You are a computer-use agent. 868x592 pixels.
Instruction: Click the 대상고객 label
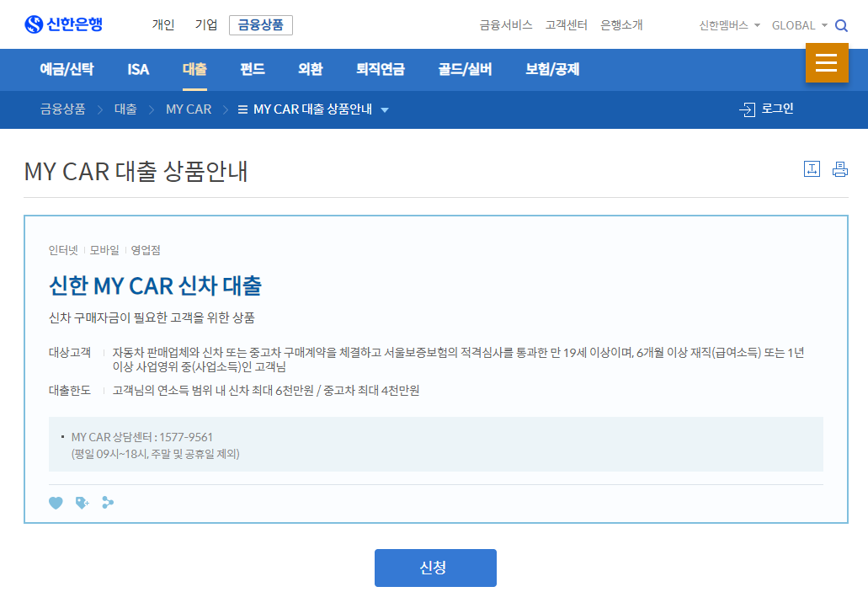click(70, 352)
